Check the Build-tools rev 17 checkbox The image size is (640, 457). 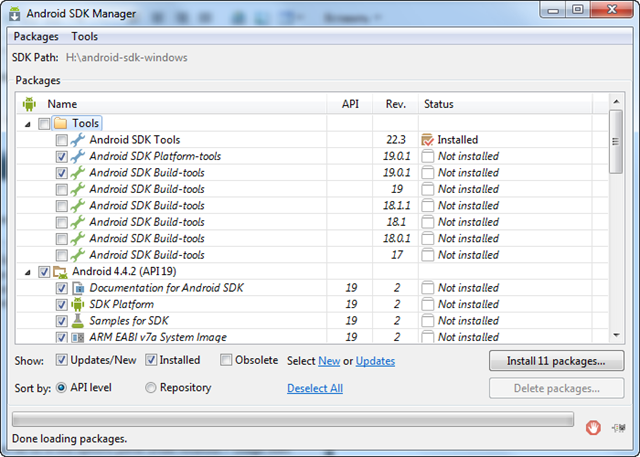coord(61,255)
